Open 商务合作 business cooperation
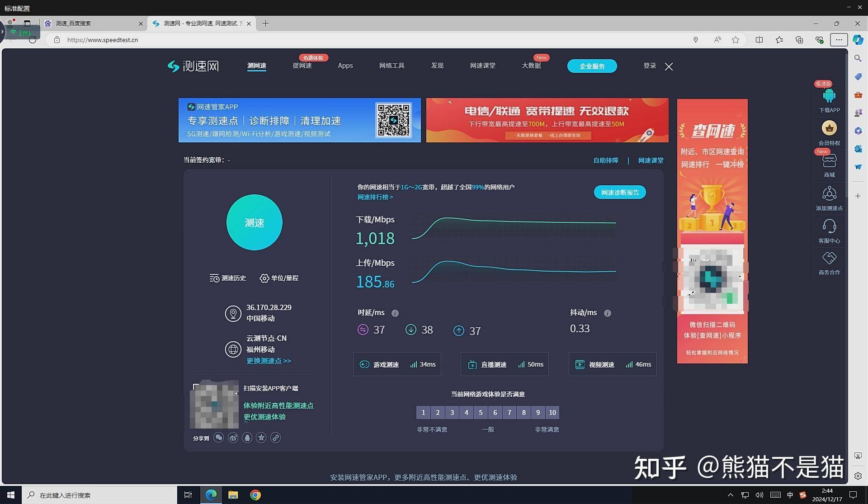The height and width of the screenshot is (504, 868). coord(829,263)
